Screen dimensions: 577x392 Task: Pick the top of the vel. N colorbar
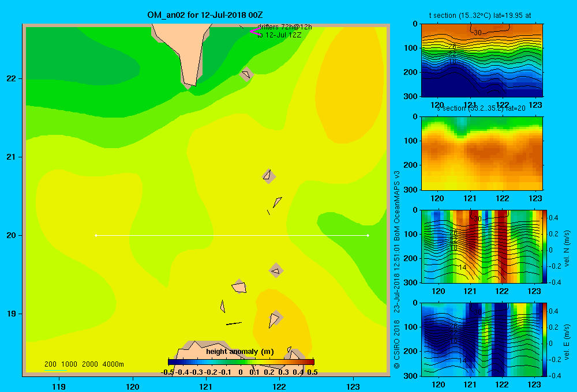[545, 213]
